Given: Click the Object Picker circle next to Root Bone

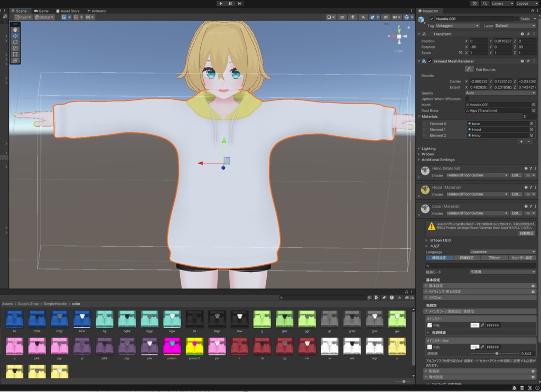Looking at the screenshot, I should [534, 110].
